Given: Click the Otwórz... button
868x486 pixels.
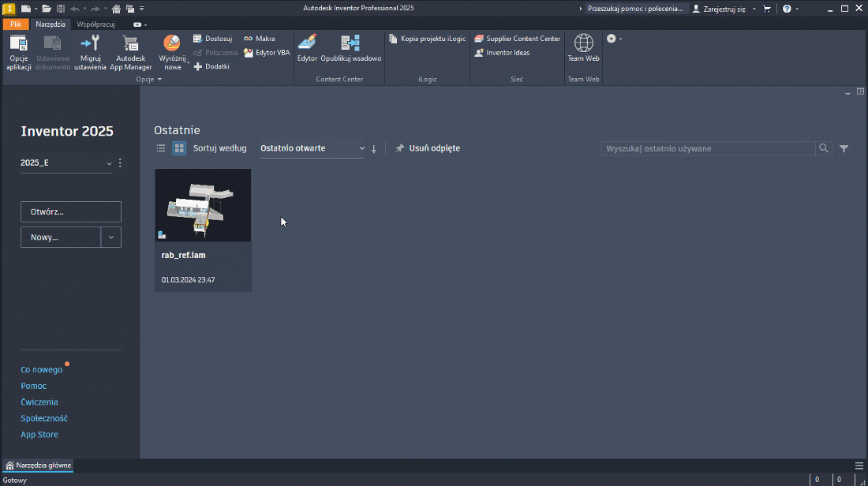Looking at the screenshot, I should [71, 211].
